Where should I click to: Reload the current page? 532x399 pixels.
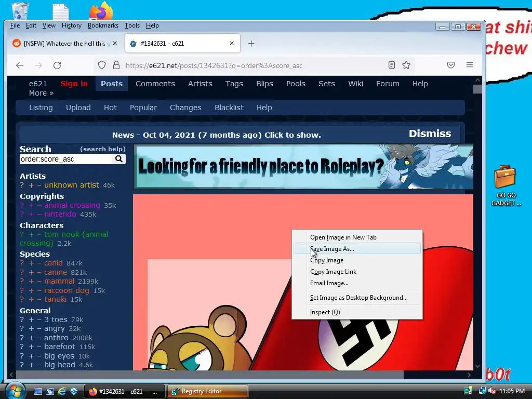[57, 65]
